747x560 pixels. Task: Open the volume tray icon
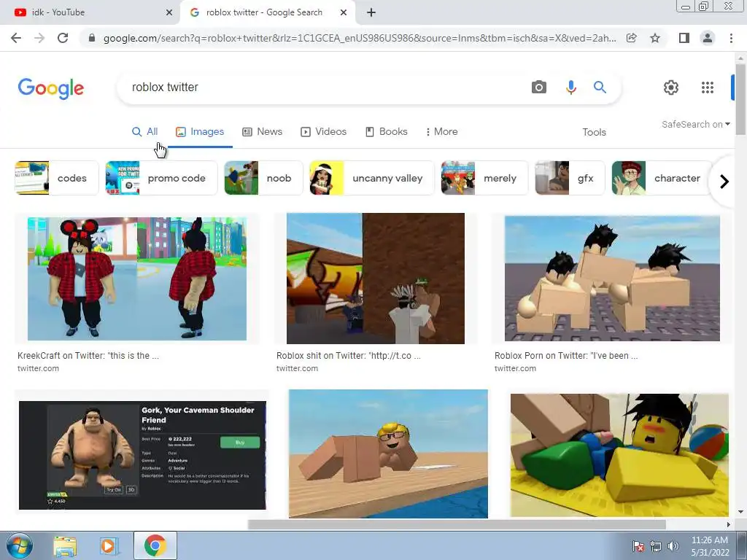673,546
